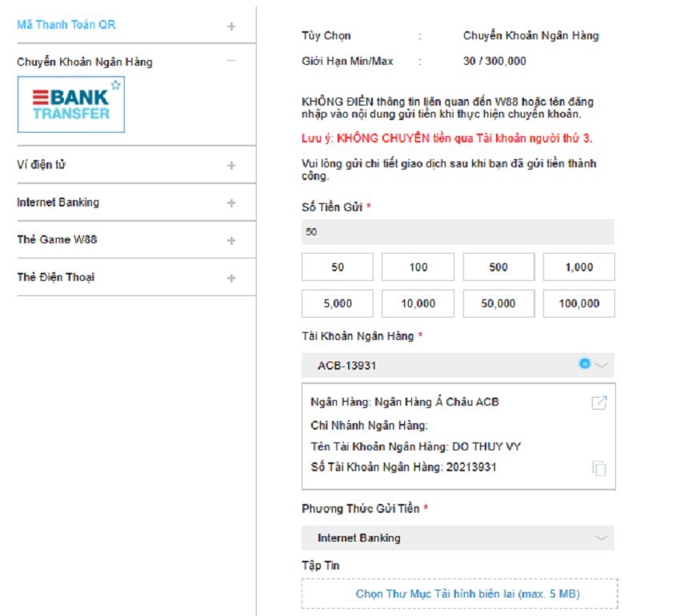Open bank details via external link icon
Screen dimensions: 680x616
click(599, 402)
